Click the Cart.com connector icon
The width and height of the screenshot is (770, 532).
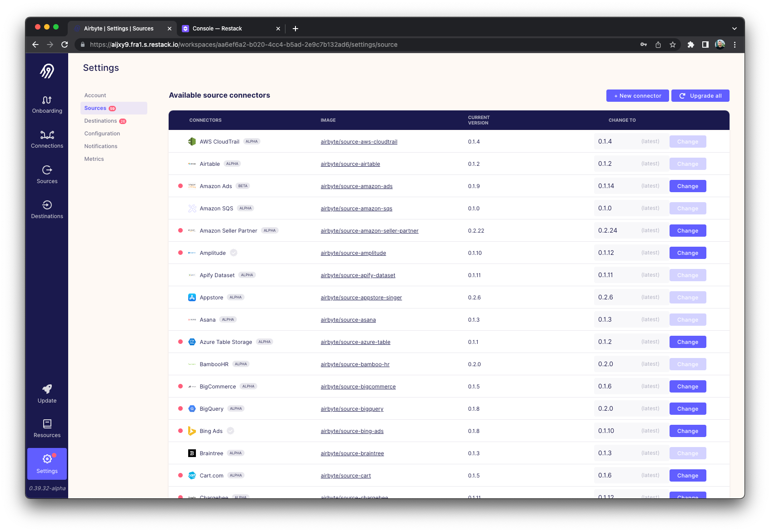[192, 476]
